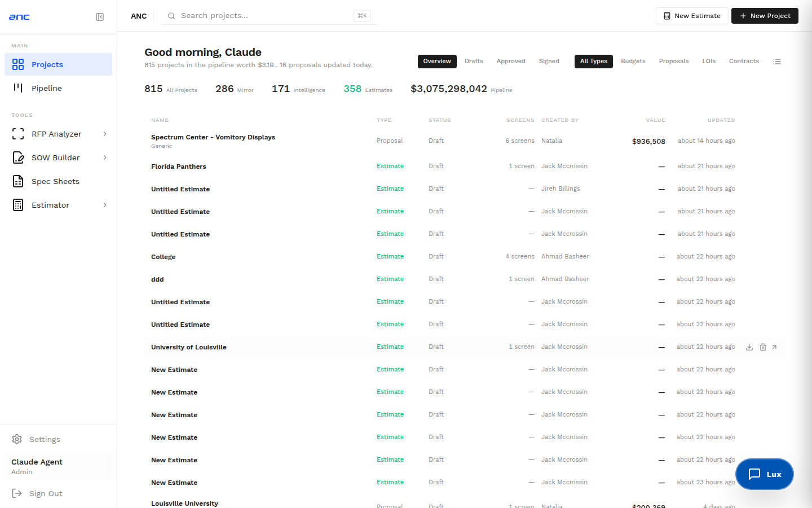Click the 358 Estimates stat
The width and height of the screenshot is (812, 508).
coord(368,89)
